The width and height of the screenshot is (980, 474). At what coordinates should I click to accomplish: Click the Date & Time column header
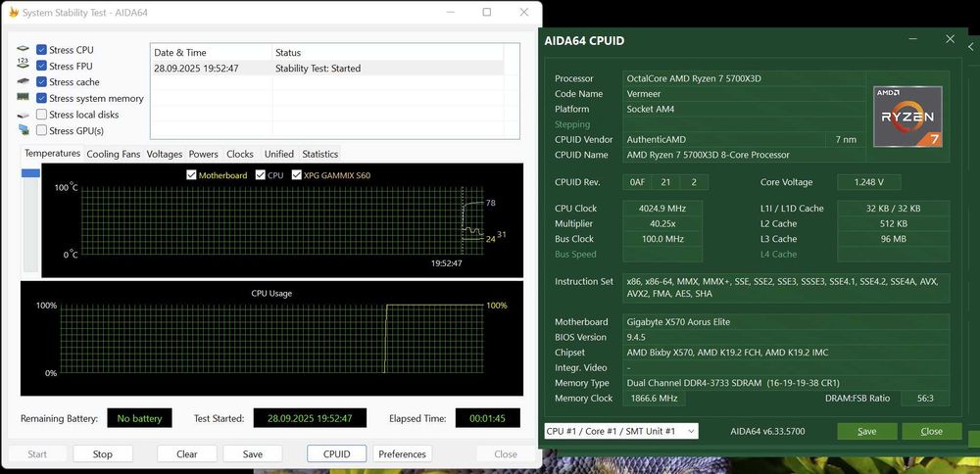pyautogui.click(x=212, y=53)
